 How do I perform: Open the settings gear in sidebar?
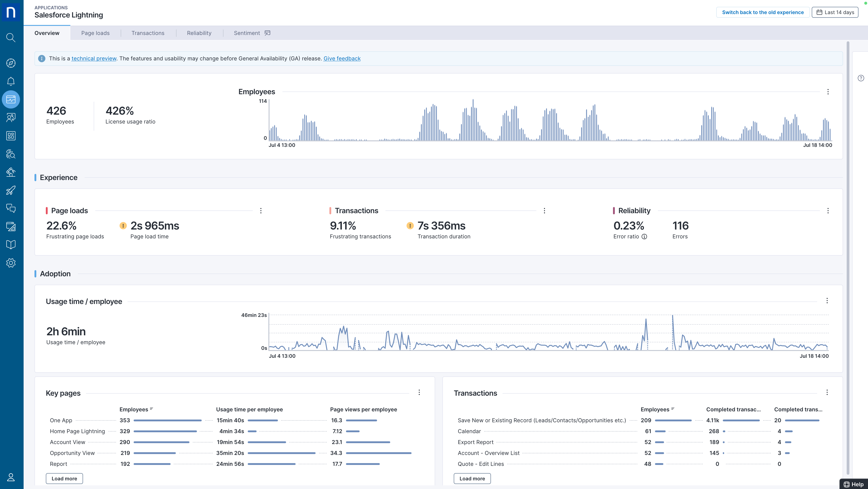click(x=11, y=263)
